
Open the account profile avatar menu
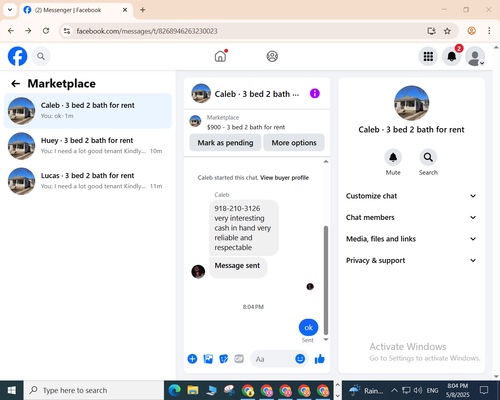click(x=475, y=56)
